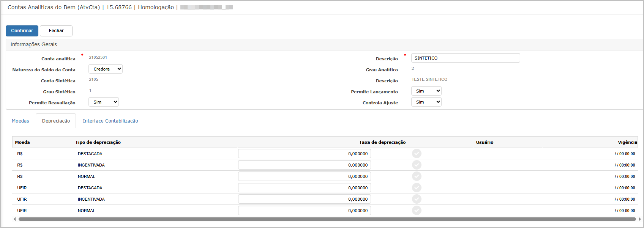The height and width of the screenshot is (228, 644).
Task: Click the check icon in UFIR INCENTIVADA row
Action: [417, 199]
